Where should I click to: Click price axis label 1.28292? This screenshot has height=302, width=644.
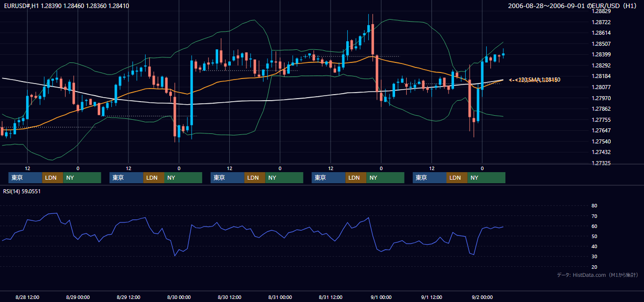601,65
